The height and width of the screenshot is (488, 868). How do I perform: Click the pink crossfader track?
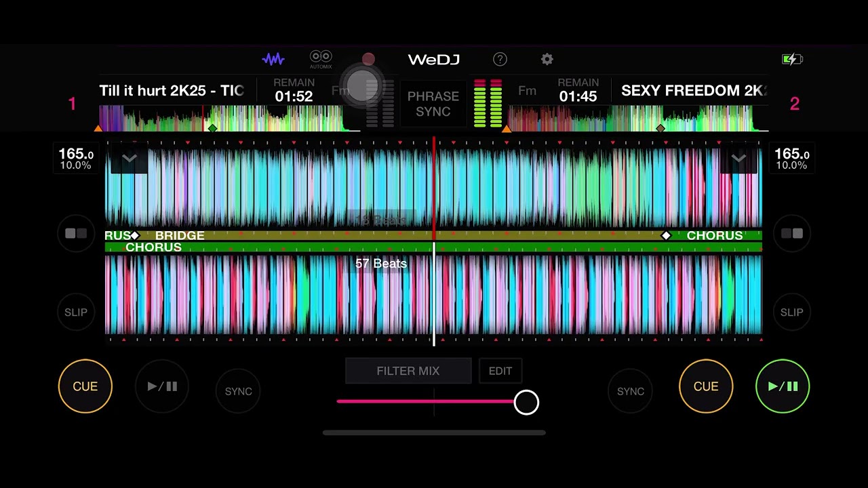tap(425, 401)
